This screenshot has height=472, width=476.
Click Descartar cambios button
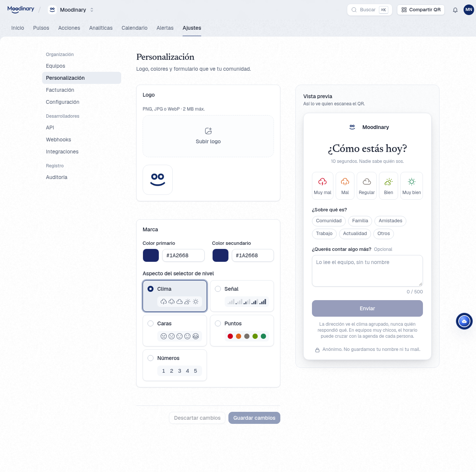(x=197, y=418)
